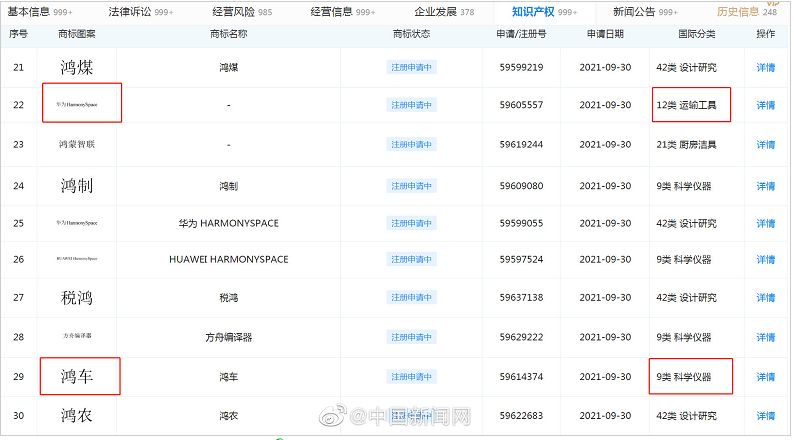794x440 pixels.
Task: Click the 鸿制 trademark image
Action: [76, 186]
